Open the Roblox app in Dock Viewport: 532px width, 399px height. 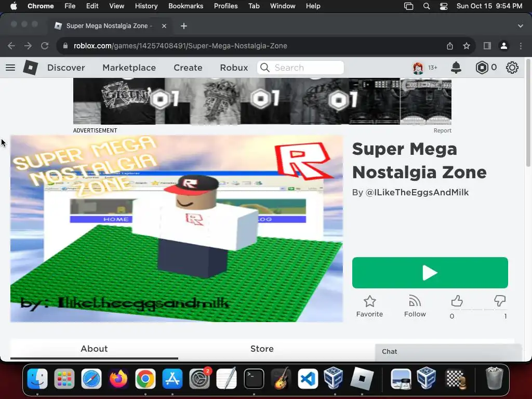pyautogui.click(x=362, y=379)
